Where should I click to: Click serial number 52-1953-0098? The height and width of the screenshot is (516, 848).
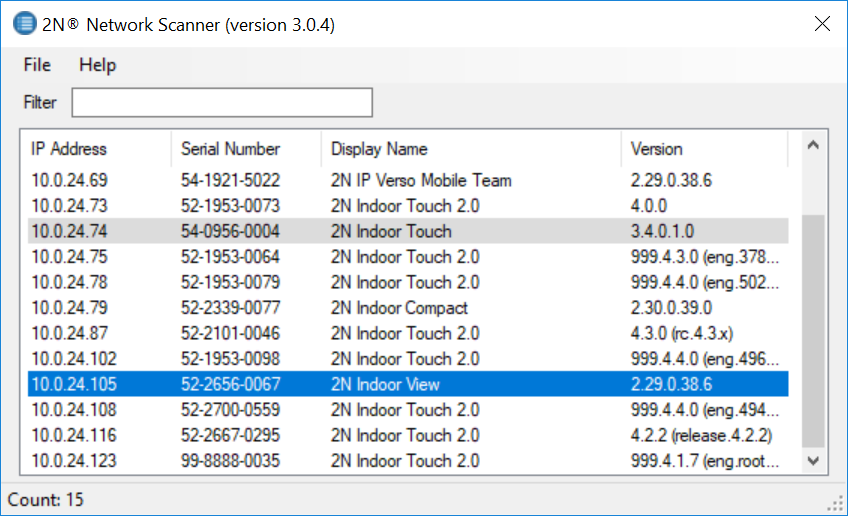coord(230,358)
